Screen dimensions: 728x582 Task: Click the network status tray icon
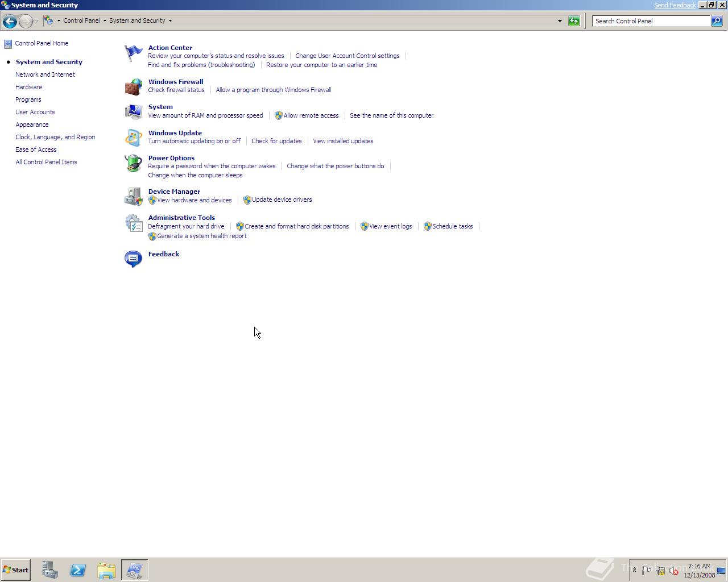tap(660, 570)
